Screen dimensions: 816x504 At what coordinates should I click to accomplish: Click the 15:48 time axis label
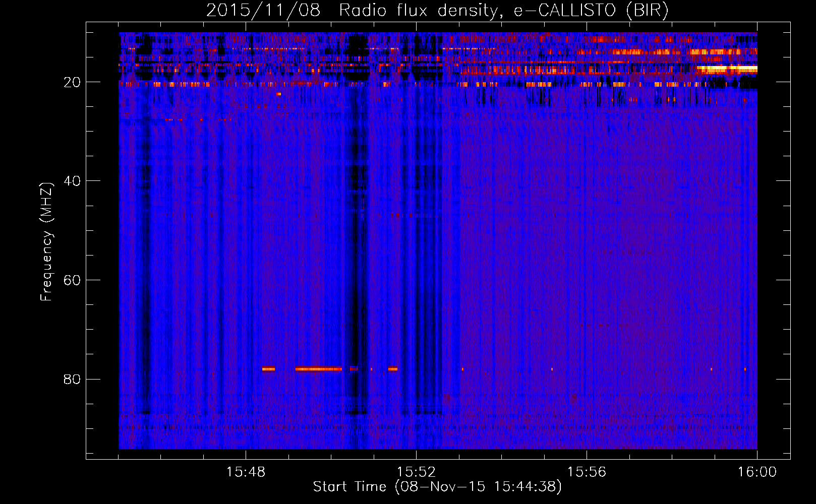246,472
